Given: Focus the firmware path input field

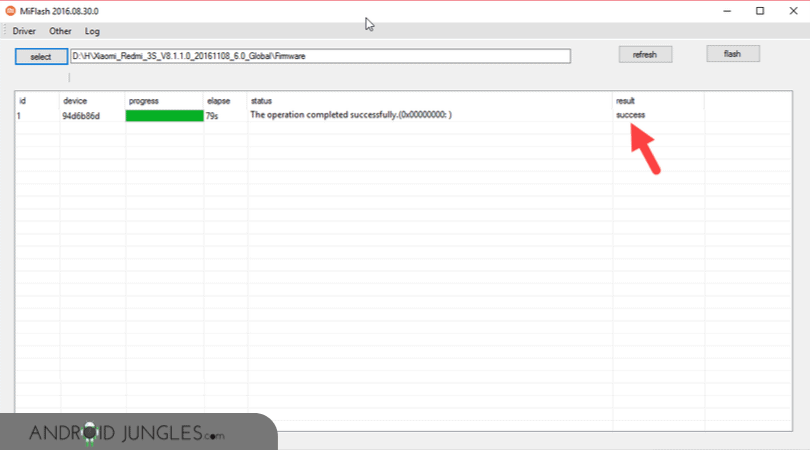Looking at the screenshot, I should (x=320, y=56).
